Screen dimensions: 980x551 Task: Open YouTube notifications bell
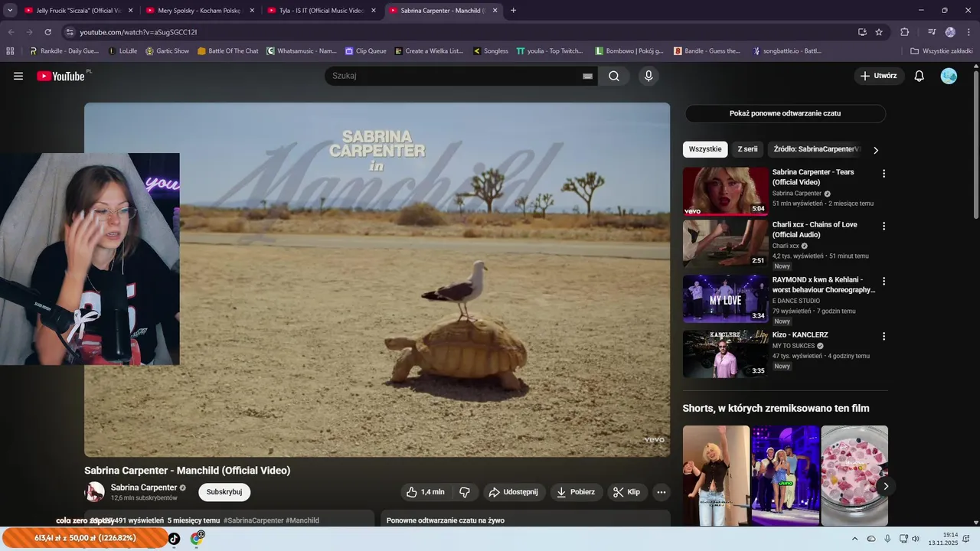(920, 76)
